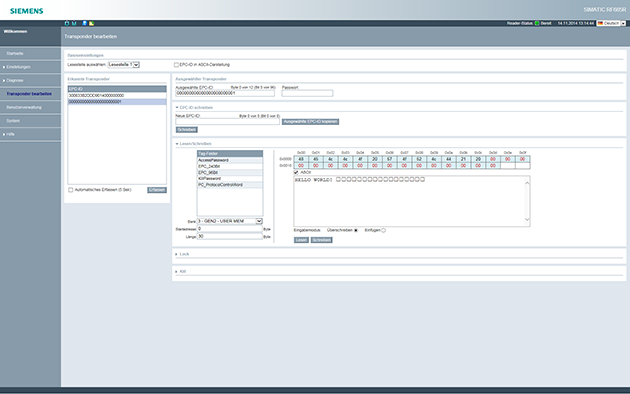Click the EPC-ID column header
The width and height of the screenshot is (630, 394).
tap(117, 89)
